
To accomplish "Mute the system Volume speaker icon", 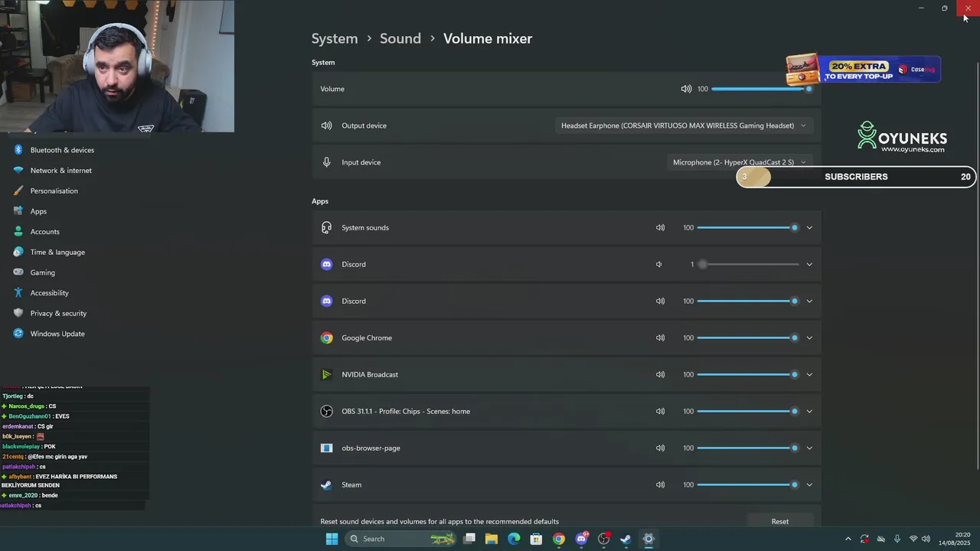I will pos(686,89).
